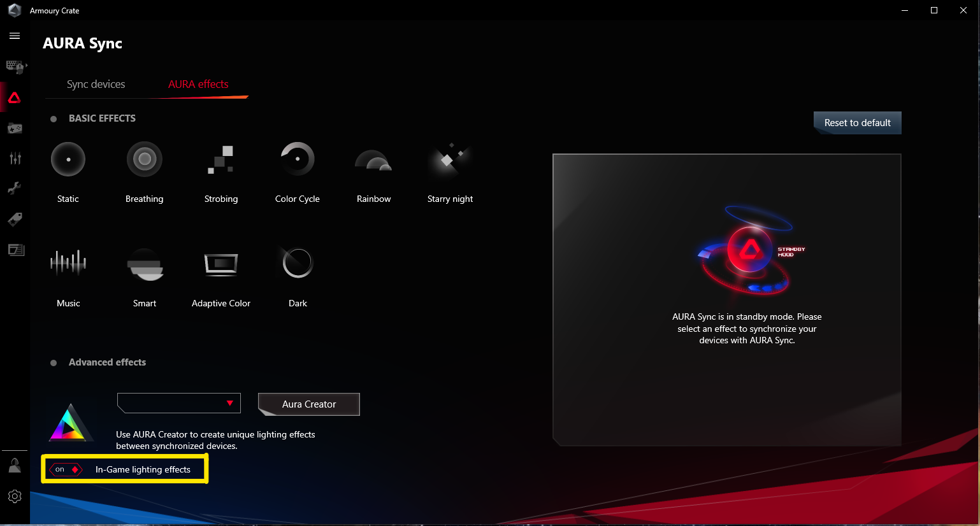
Task: Expand the Advanced effects dropdown
Action: click(179, 404)
